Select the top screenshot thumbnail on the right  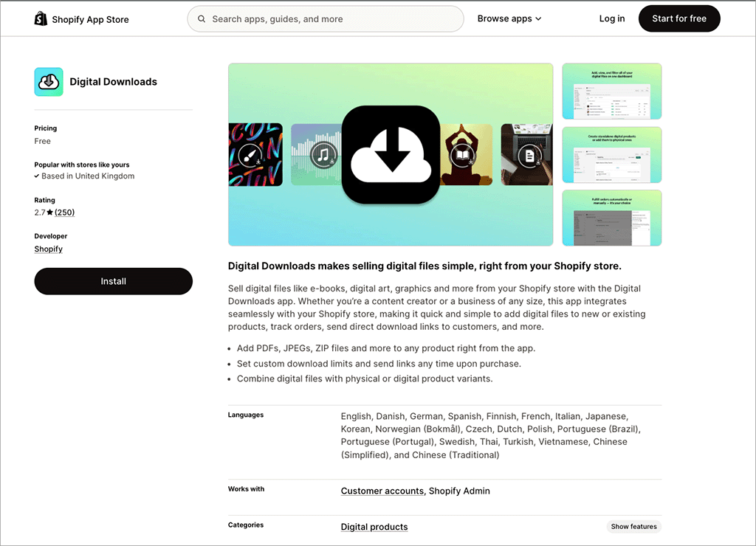[x=611, y=91]
